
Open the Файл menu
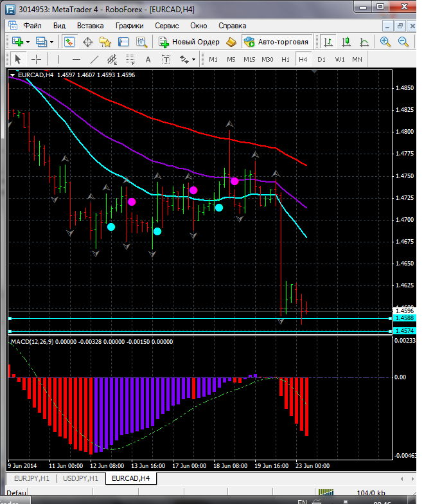(x=32, y=26)
